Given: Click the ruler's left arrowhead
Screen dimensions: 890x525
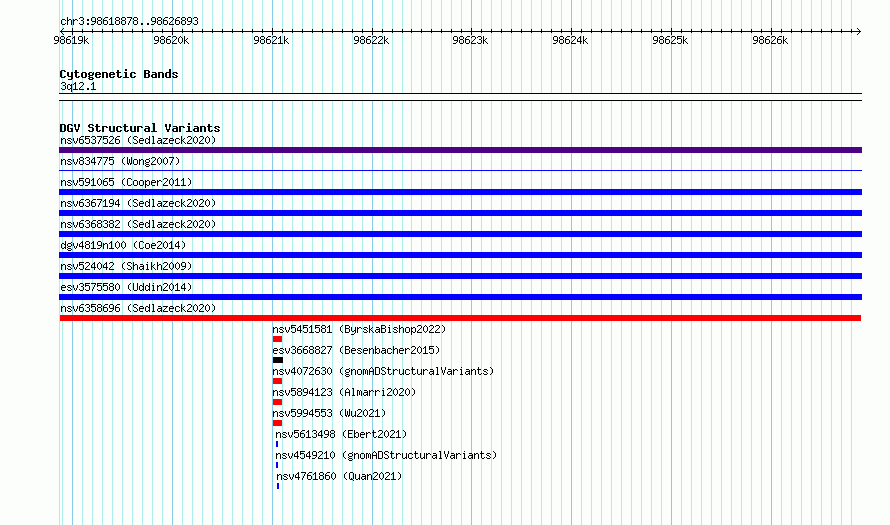Looking at the screenshot, I should [x=62, y=31].
